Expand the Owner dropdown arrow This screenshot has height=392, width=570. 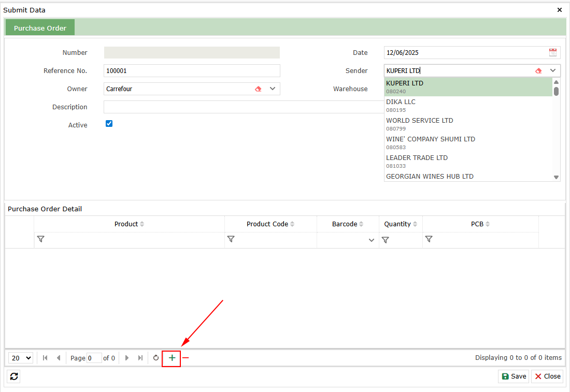click(x=273, y=89)
